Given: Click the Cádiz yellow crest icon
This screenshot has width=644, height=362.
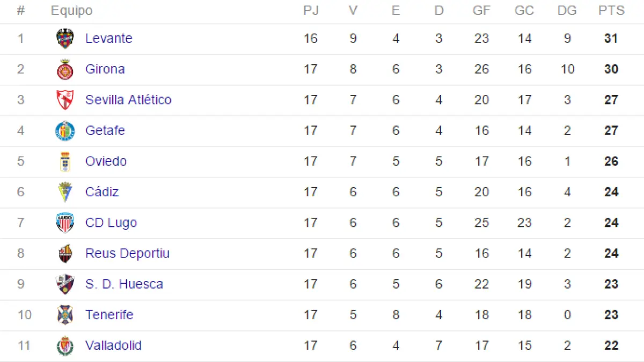Looking at the screenshot, I should [65, 192].
